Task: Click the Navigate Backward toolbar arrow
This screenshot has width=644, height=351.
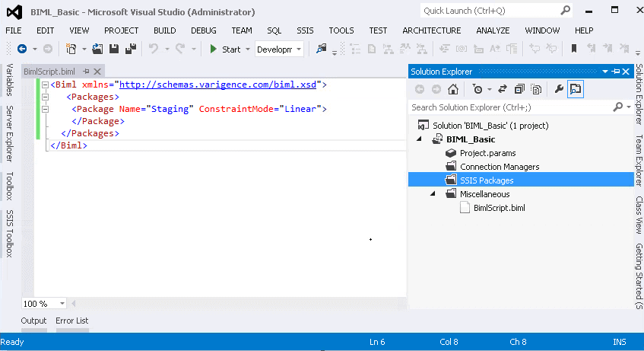Action: pyautogui.click(x=22, y=49)
